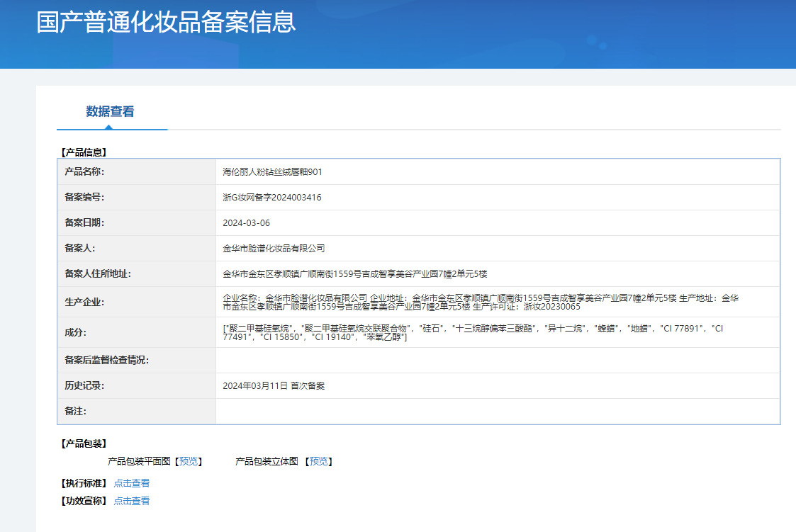Click the ingredients list in 成分 row

pos(473,333)
